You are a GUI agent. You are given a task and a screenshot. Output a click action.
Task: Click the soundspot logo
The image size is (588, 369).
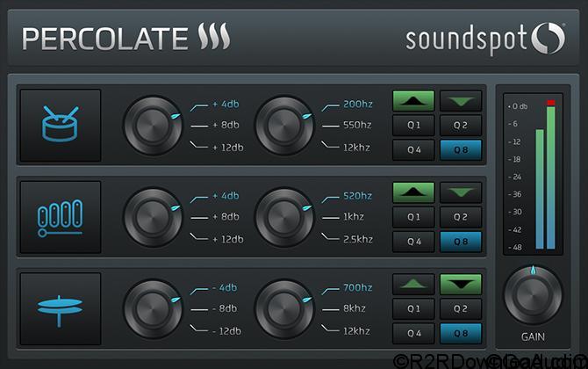pos(485,39)
